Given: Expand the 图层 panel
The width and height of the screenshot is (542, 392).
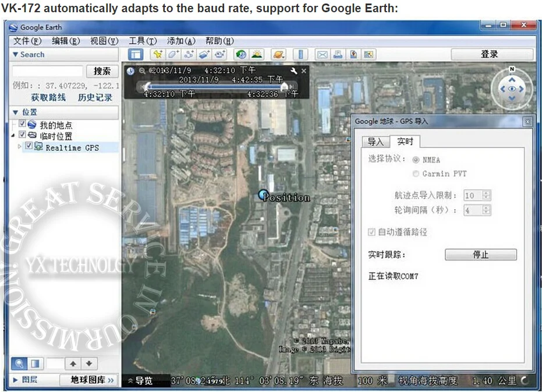Looking at the screenshot, I should [x=15, y=380].
